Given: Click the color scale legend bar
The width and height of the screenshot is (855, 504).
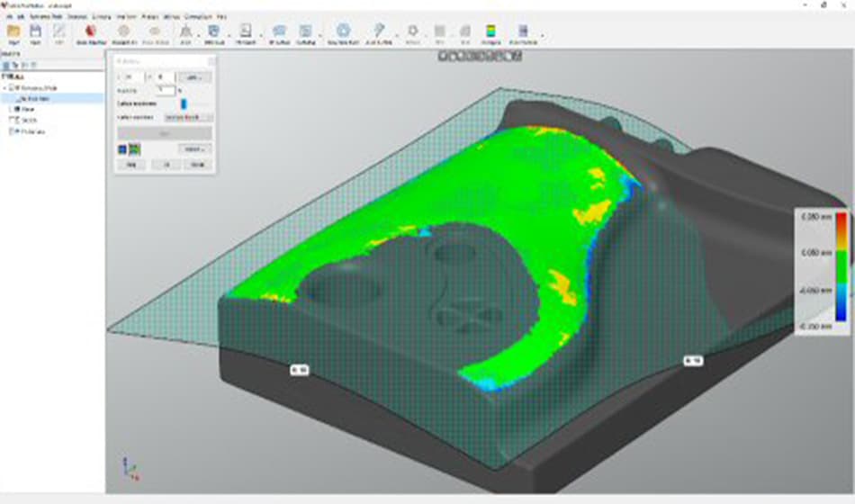Looking at the screenshot, I should [x=841, y=266].
